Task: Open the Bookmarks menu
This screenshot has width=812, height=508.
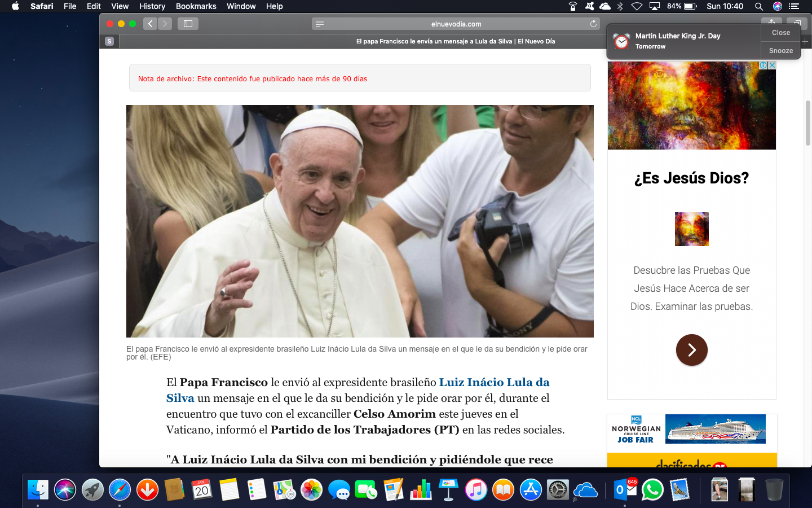Action: point(196,6)
